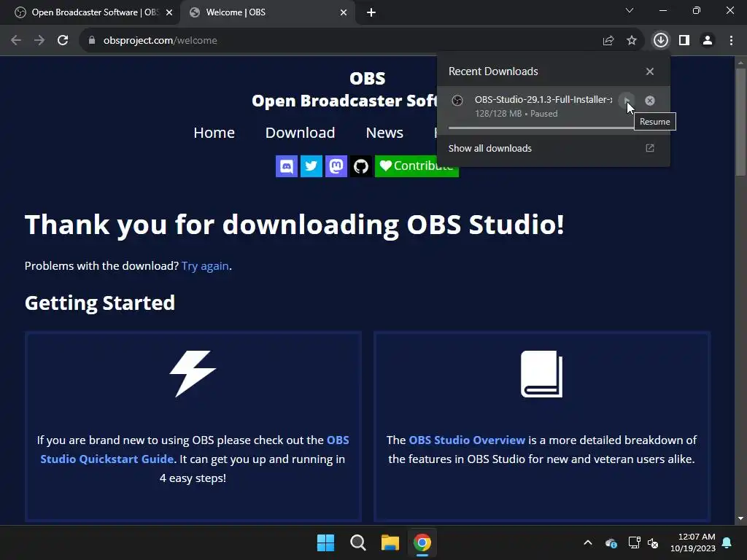The image size is (747, 560).
Task: Click Chrome icon in the taskbar
Action: coord(422,542)
